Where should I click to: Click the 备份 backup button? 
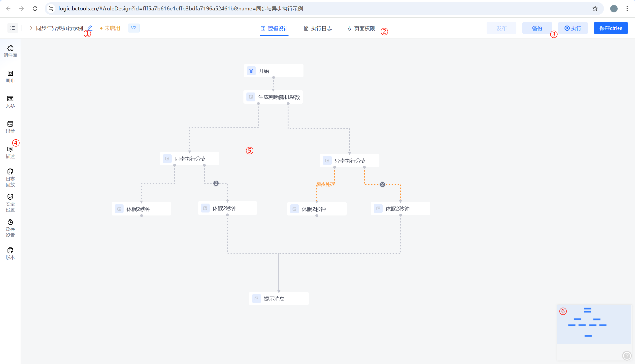coord(537,28)
